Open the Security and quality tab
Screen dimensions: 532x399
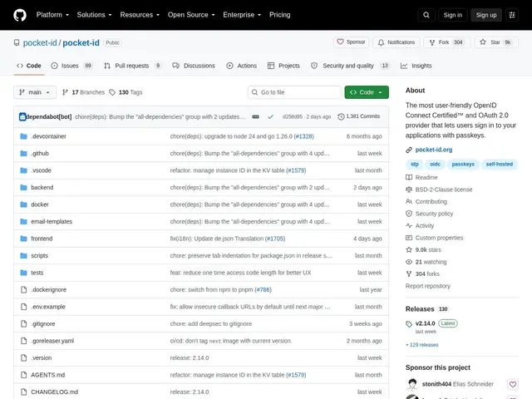(350, 66)
